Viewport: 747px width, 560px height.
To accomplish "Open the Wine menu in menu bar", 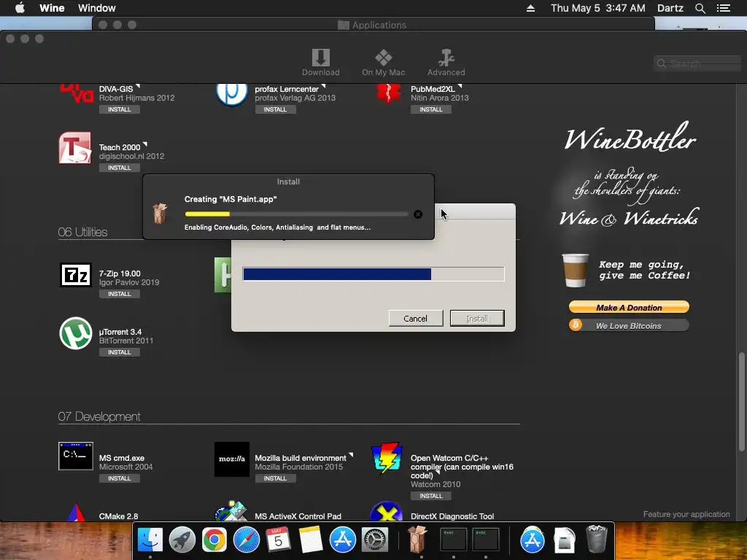I will (52, 8).
